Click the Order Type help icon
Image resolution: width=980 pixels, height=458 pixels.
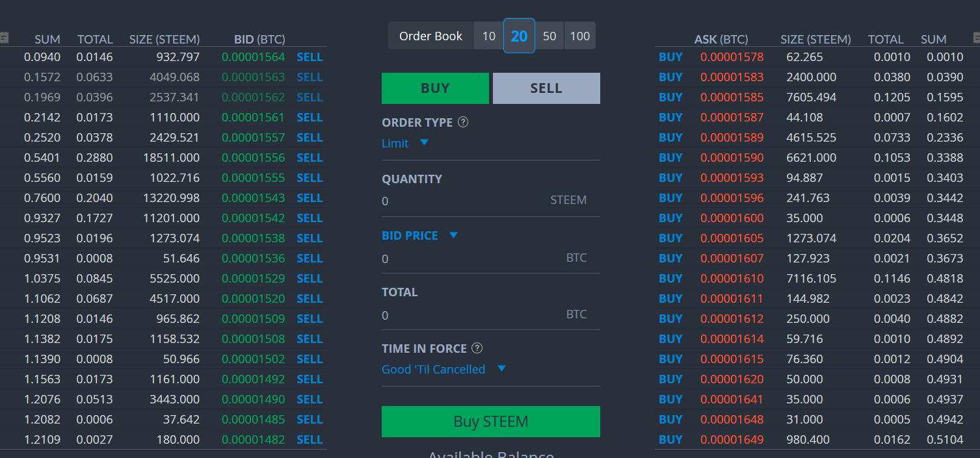pyautogui.click(x=463, y=122)
